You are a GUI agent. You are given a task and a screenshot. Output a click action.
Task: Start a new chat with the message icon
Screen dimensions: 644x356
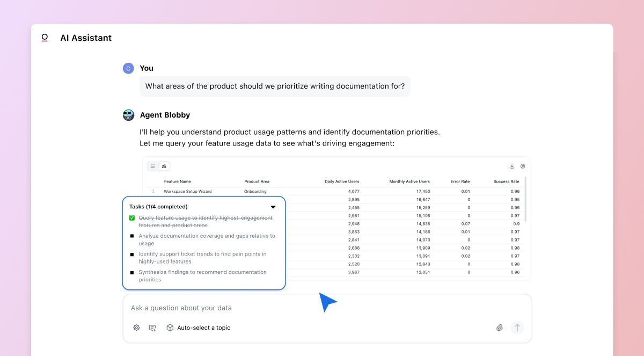point(153,328)
